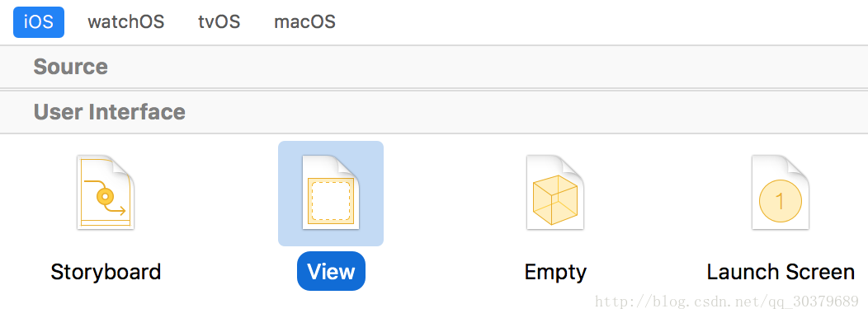This screenshot has height=318, width=868.
Task: Click the highlighted View label
Action: (331, 271)
